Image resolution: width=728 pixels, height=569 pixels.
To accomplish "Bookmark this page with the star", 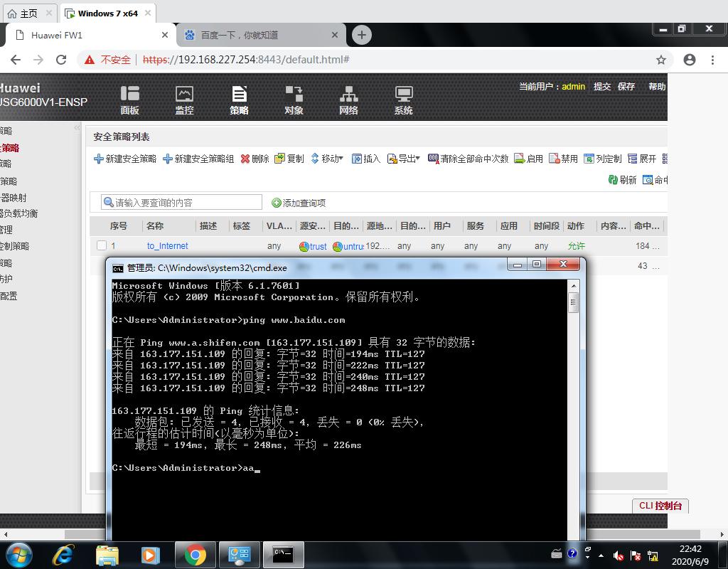I will (x=661, y=60).
